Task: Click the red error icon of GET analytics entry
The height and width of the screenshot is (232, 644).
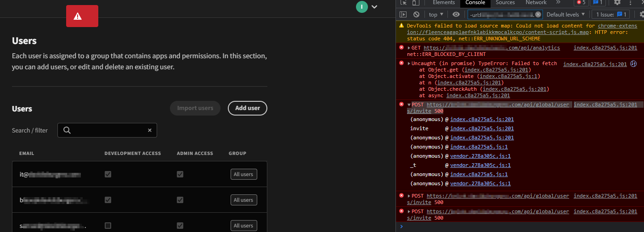Action: (401, 48)
